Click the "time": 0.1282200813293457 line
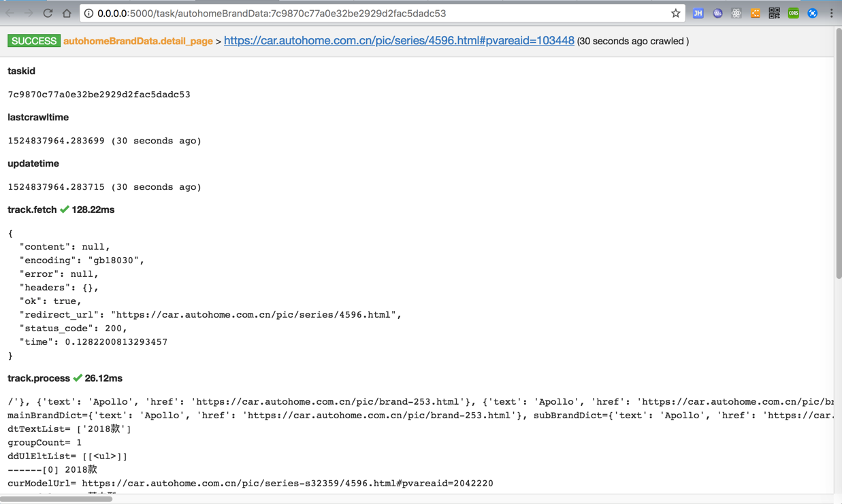Image resolution: width=842 pixels, height=504 pixels. click(93, 342)
